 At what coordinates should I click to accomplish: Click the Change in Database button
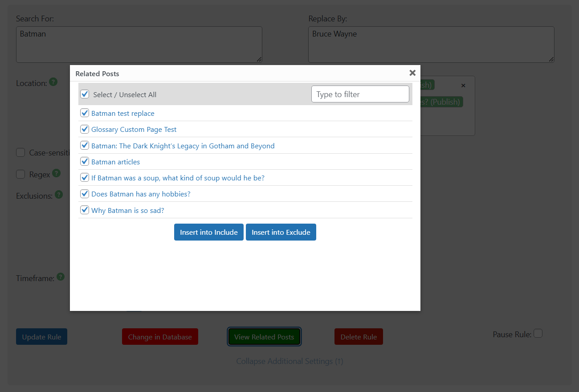pyautogui.click(x=160, y=337)
